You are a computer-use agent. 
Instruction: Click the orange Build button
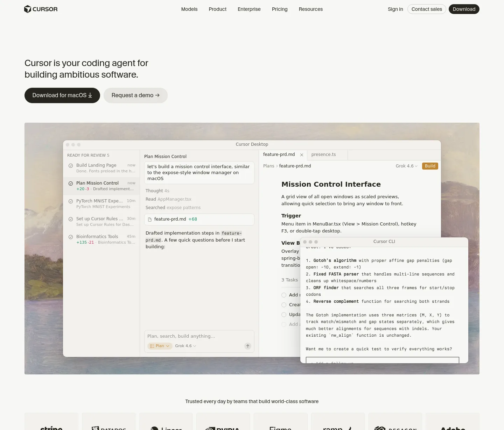(x=430, y=166)
